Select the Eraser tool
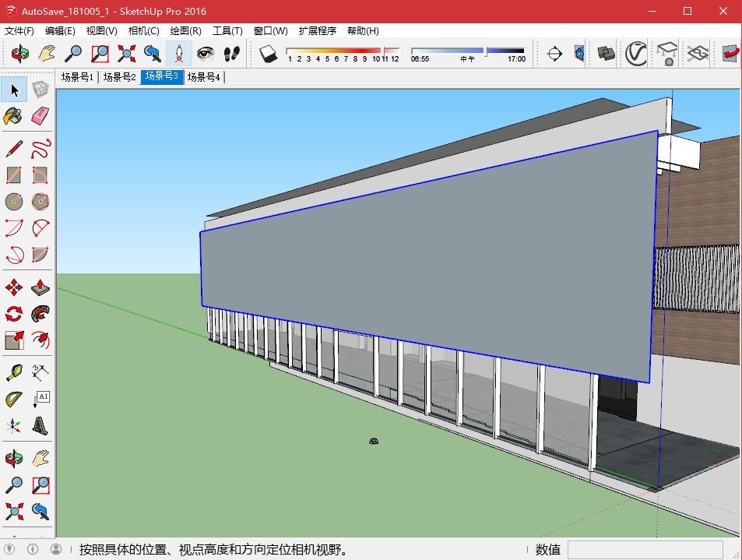Image resolution: width=742 pixels, height=560 pixels. click(x=40, y=116)
